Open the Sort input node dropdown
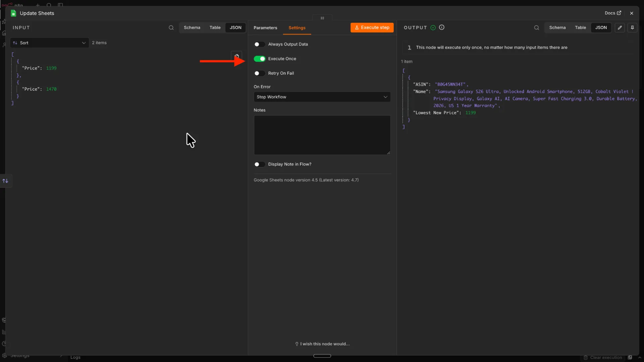Screen dimensions: 644x362 point(50,43)
